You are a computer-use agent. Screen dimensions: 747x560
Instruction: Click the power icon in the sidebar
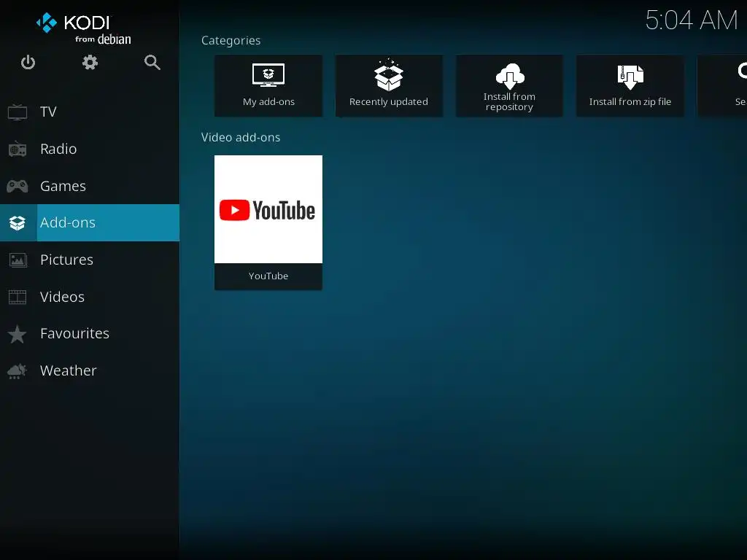[28, 63]
